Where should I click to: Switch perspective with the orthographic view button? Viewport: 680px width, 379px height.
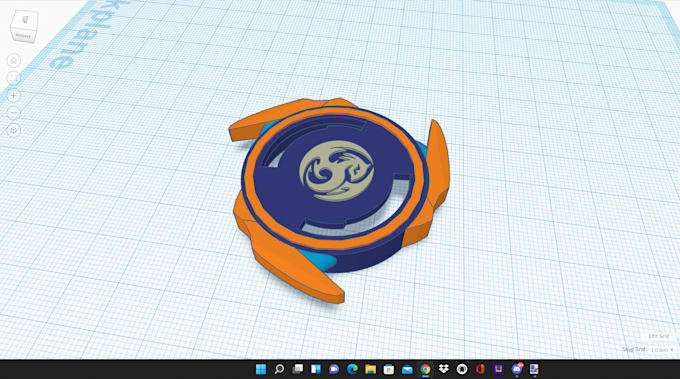click(x=14, y=130)
